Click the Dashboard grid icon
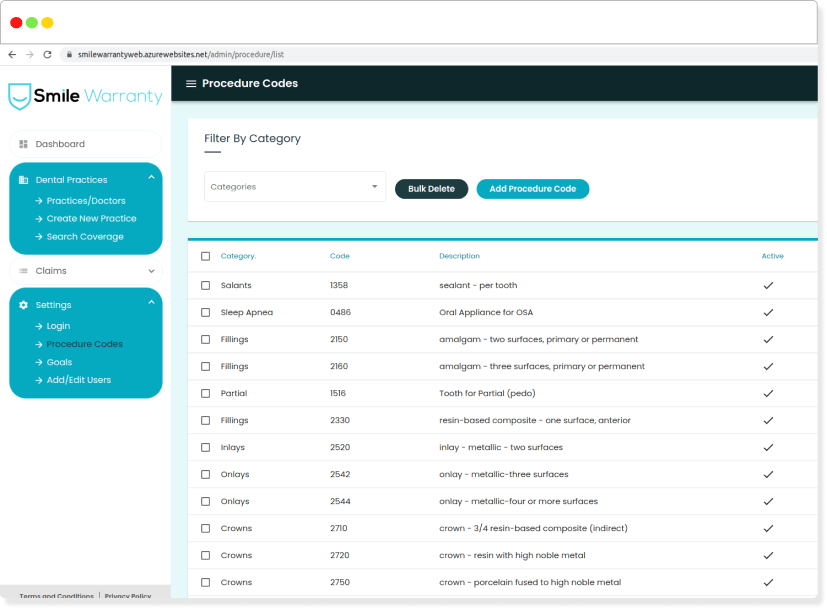The image size is (827, 609). [23, 144]
